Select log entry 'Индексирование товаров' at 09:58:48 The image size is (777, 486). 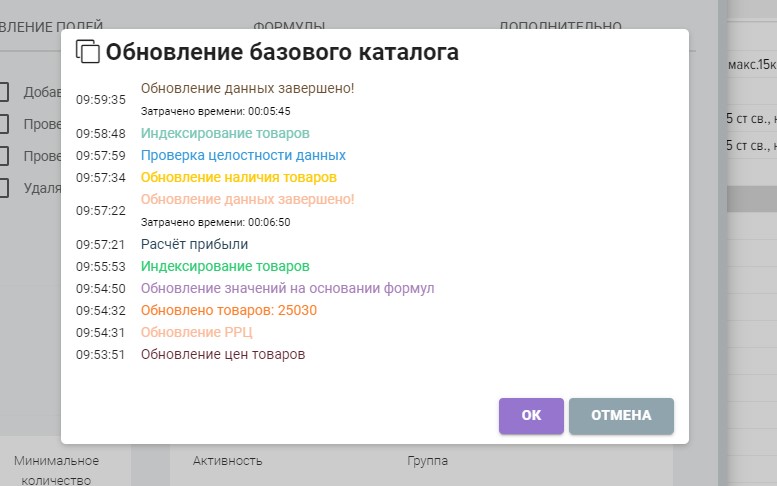225,133
